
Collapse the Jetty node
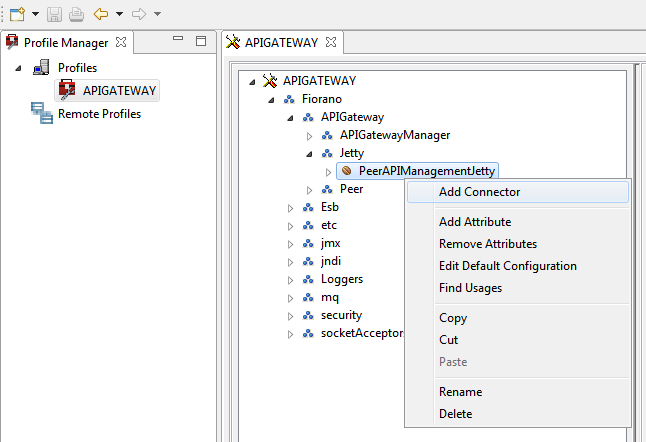click(309, 154)
